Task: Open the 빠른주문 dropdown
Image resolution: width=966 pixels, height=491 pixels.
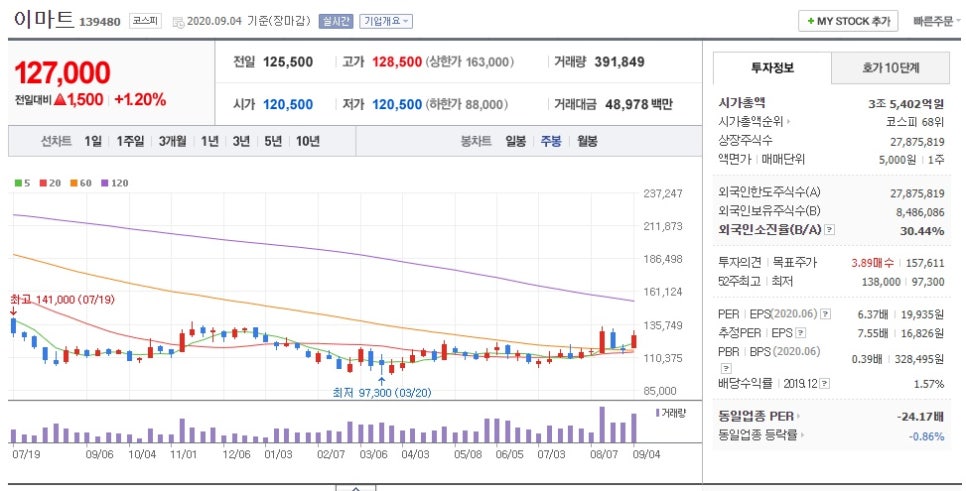Action: [936, 21]
